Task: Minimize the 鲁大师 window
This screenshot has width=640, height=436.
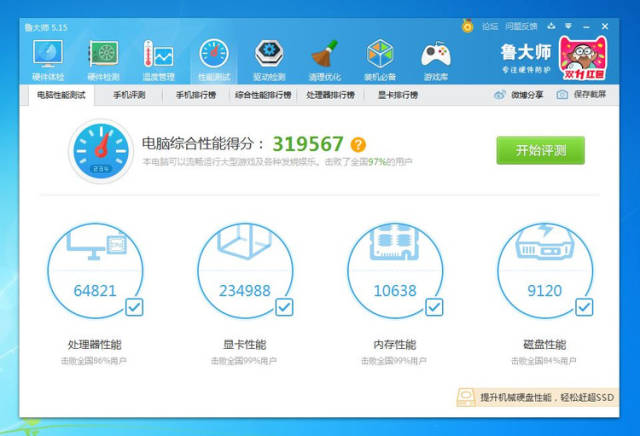Action: pos(587,27)
